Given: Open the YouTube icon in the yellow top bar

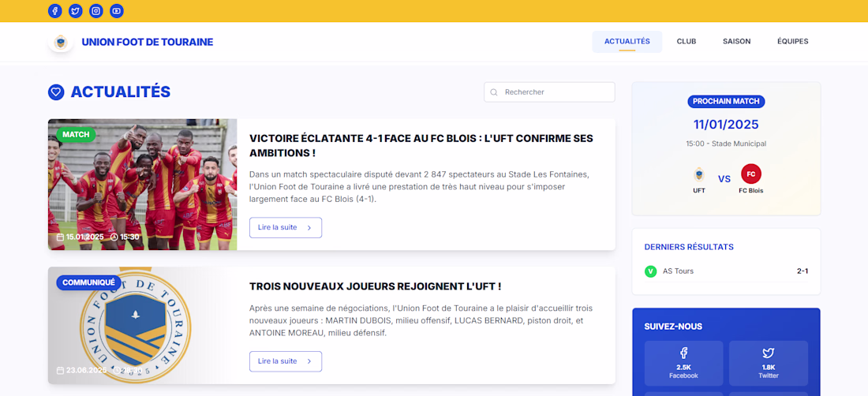Looking at the screenshot, I should pos(117,10).
